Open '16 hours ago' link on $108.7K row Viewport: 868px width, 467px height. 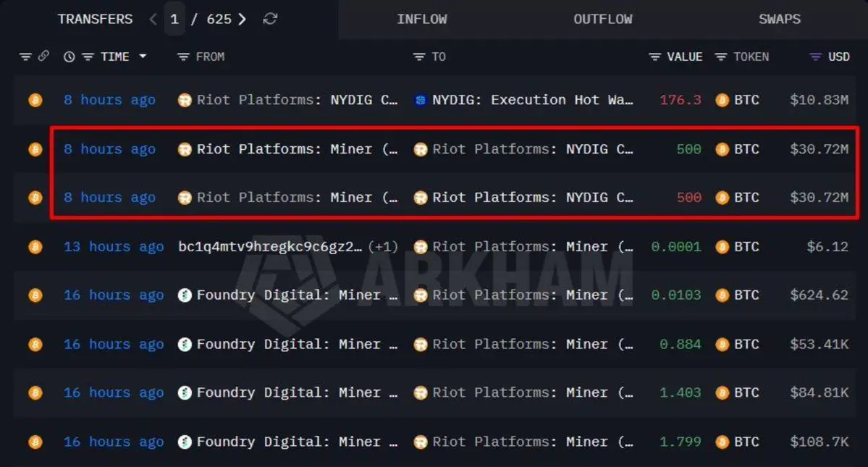pyautogui.click(x=114, y=442)
